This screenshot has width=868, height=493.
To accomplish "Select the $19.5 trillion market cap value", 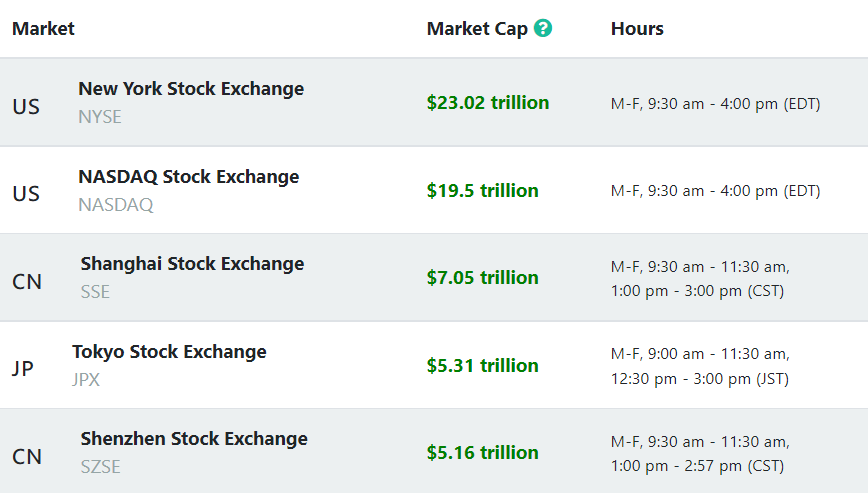I will pyautogui.click(x=483, y=190).
